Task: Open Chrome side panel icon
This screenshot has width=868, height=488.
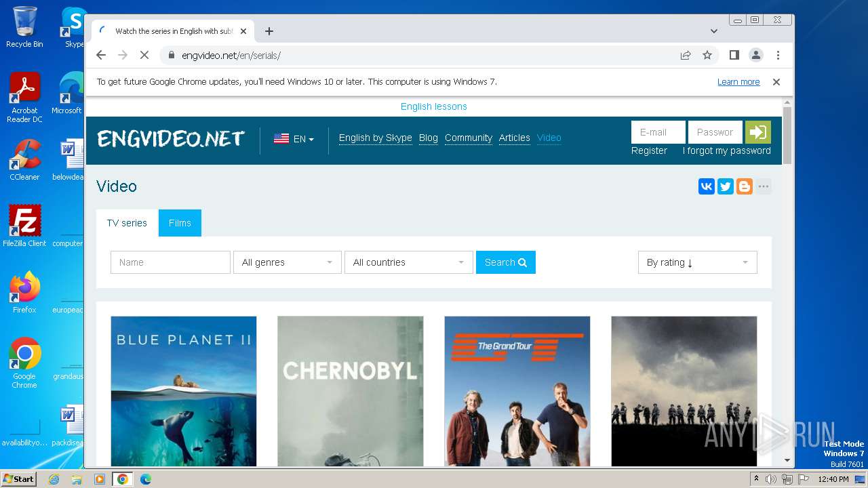Action: click(x=734, y=55)
